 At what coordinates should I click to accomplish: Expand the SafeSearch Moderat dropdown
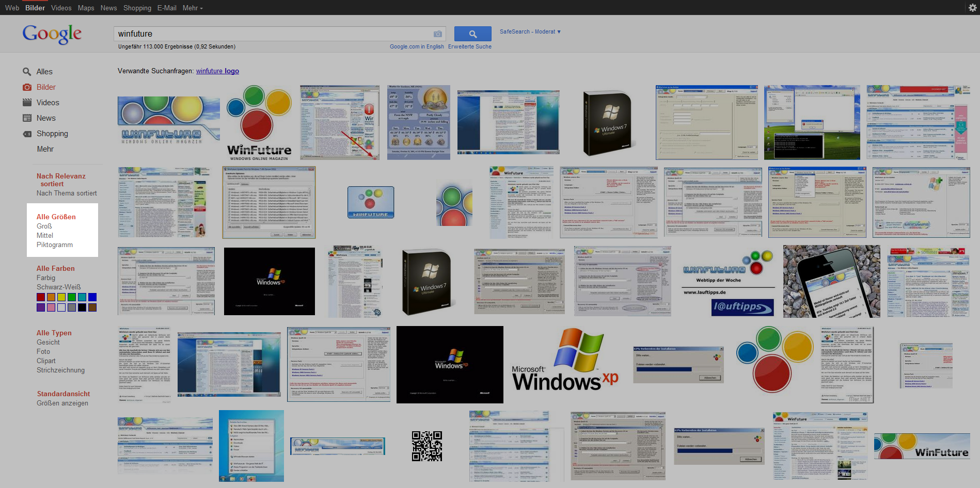tap(530, 32)
